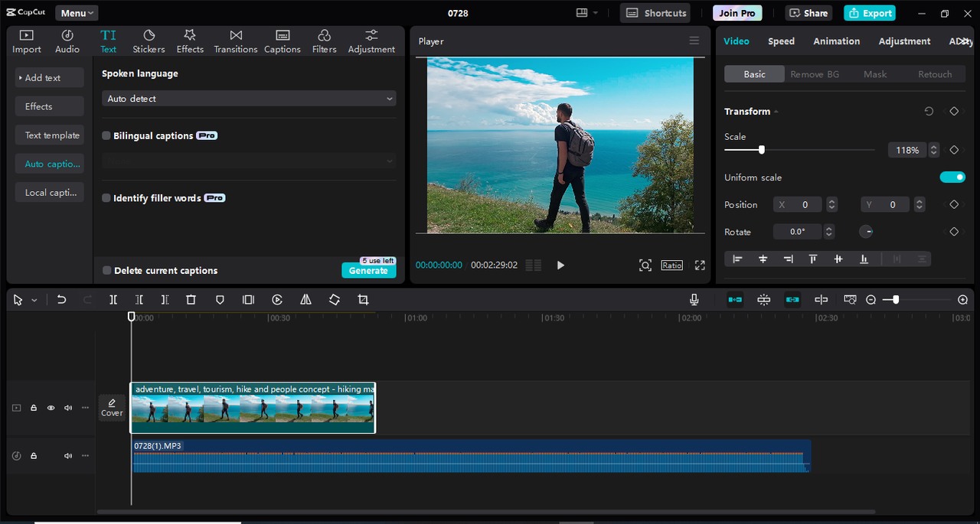Collapse the Transform section

[776, 112]
